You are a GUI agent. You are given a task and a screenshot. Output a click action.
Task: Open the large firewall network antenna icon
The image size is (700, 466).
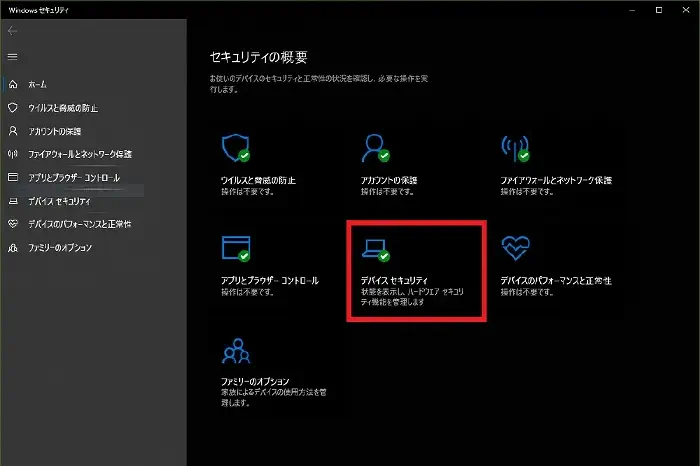[515, 148]
